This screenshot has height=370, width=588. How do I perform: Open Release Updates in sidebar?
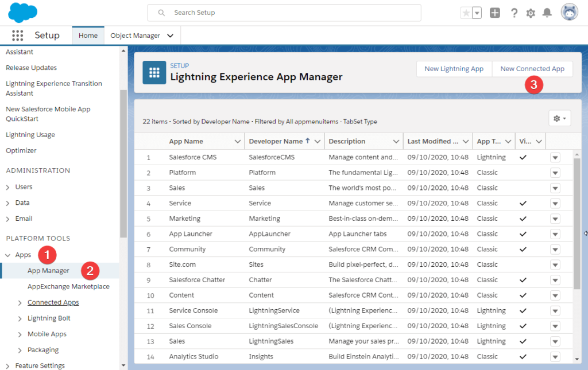point(31,68)
